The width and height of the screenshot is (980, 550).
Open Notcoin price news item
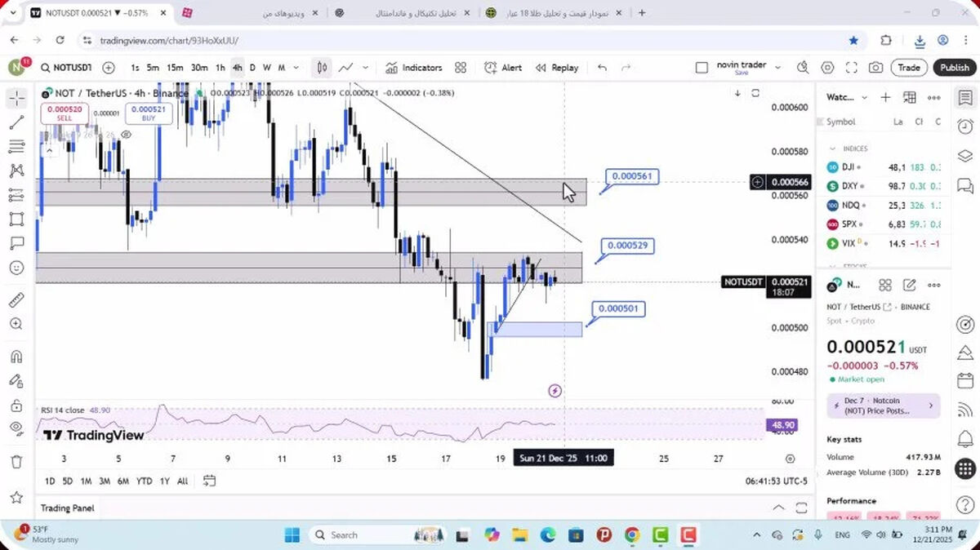tap(884, 406)
